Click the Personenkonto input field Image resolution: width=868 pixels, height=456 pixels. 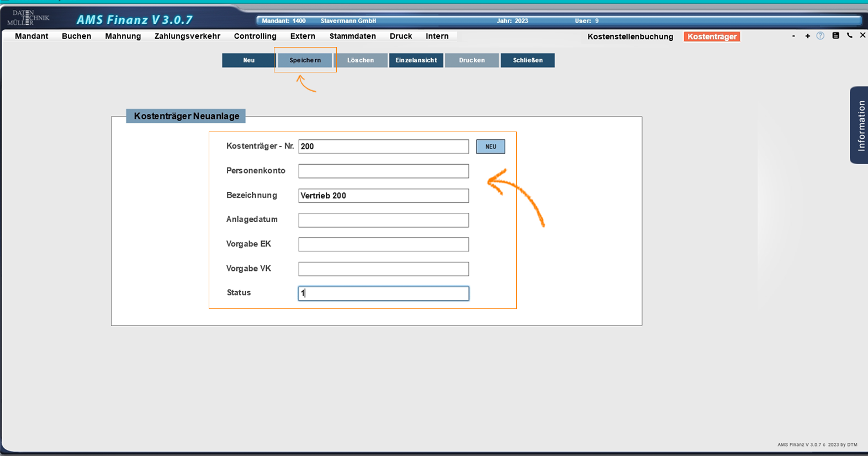pos(383,171)
